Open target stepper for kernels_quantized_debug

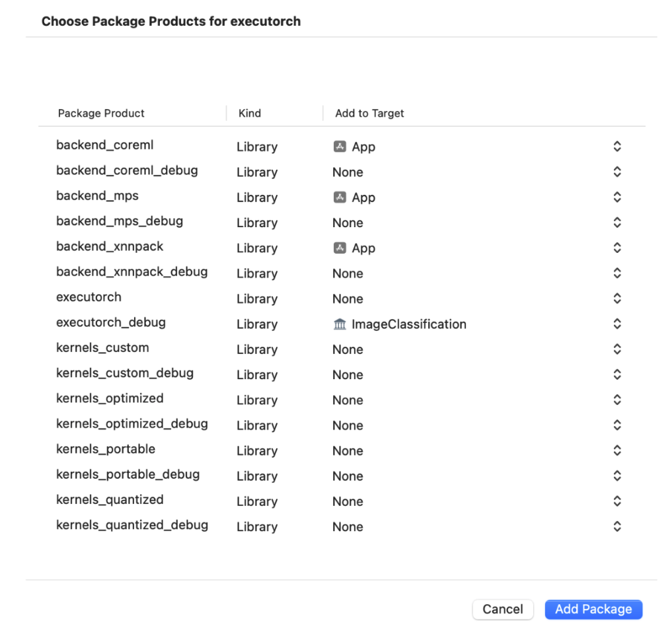pos(616,526)
